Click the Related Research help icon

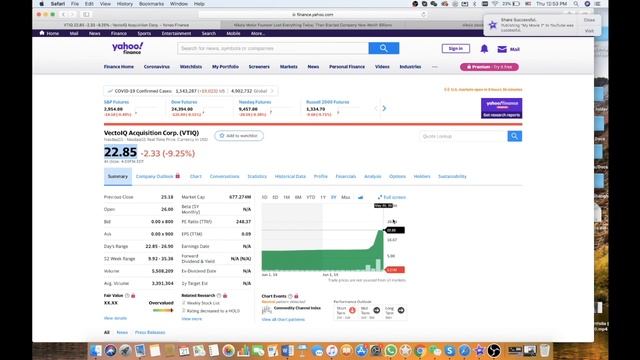pos(219,296)
